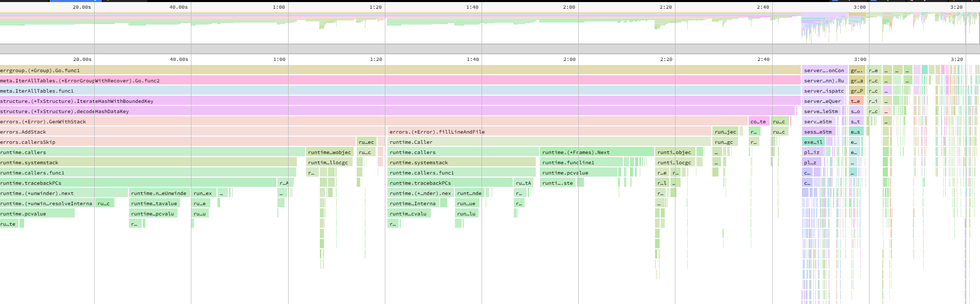Click the runtime.(*unwinder).next frame
The height and width of the screenshot is (304, 980).
click(x=64, y=193)
